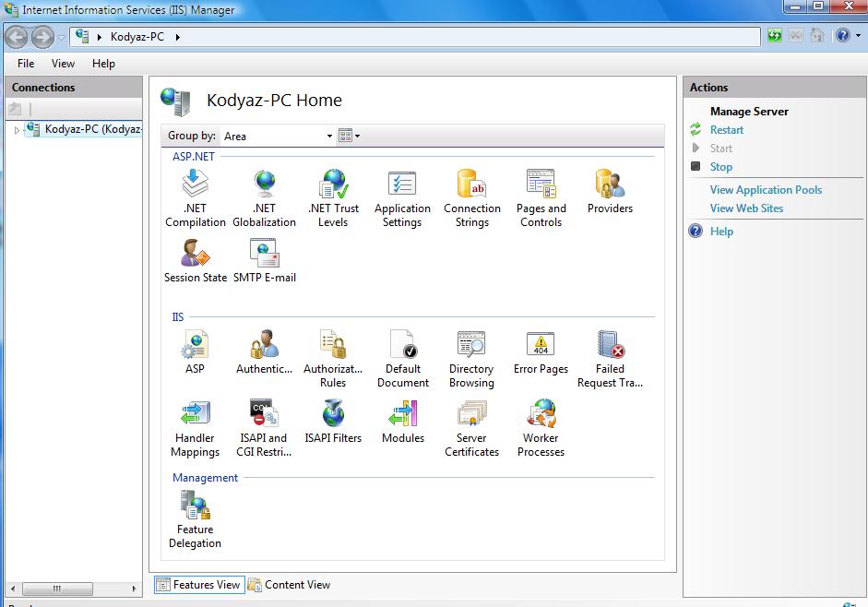Open the help question mark toolbar button
Image resolution: width=868 pixels, height=607 pixels.
(x=842, y=36)
